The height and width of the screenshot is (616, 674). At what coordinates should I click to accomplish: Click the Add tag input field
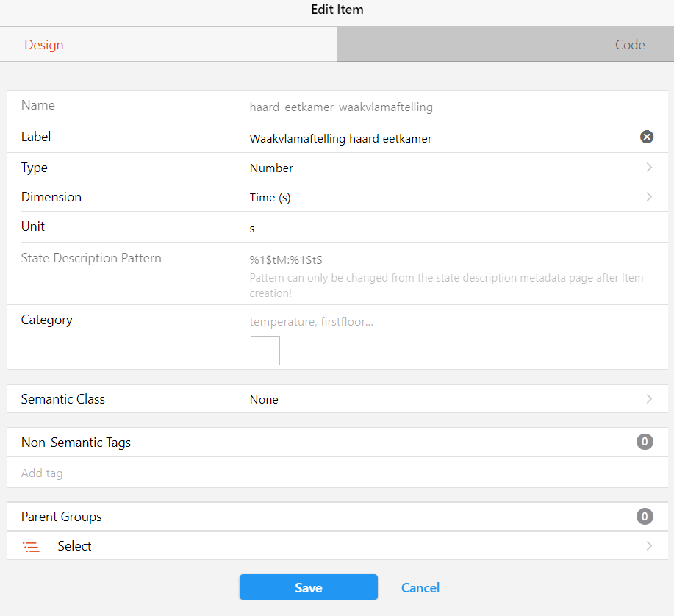point(331,473)
